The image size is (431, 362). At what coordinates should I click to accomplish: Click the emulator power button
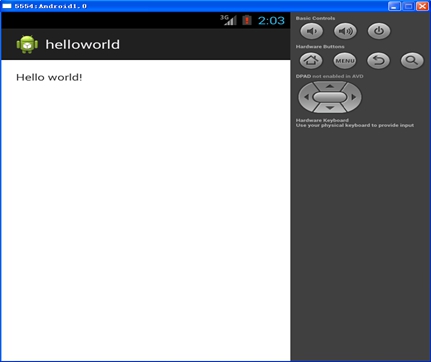point(379,31)
